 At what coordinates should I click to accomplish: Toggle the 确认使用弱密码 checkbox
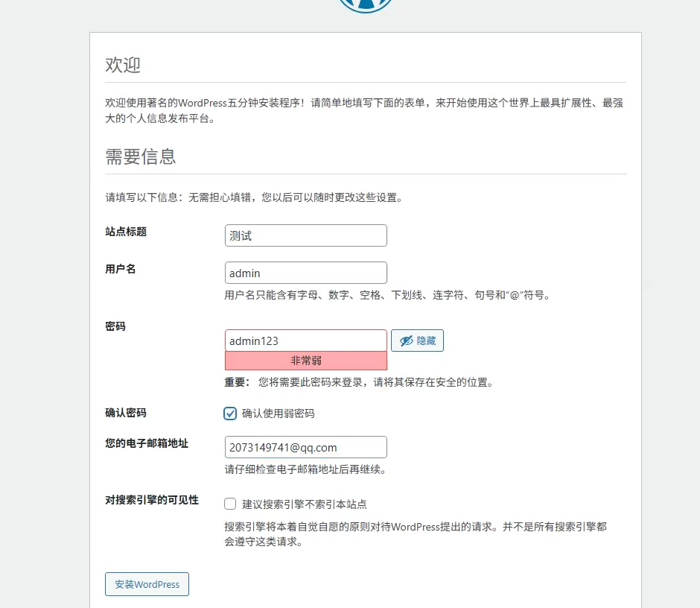pyautogui.click(x=230, y=414)
